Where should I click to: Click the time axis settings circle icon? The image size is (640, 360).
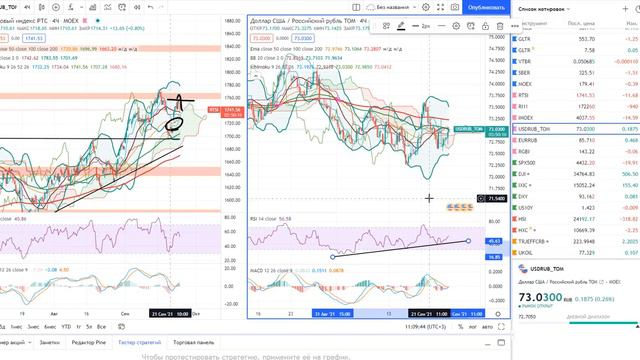pos(498,314)
